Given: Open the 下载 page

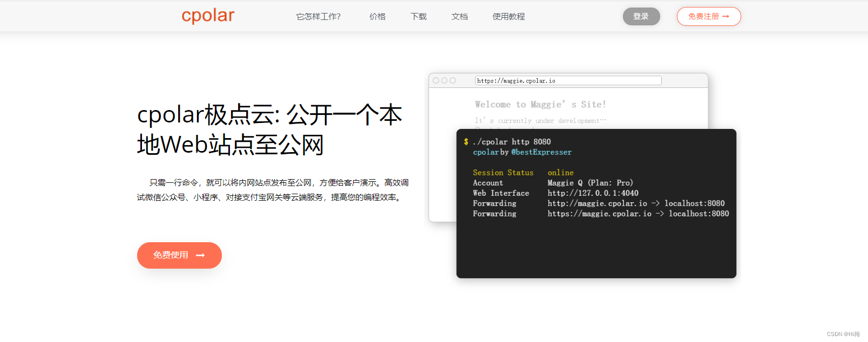Looking at the screenshot, I should coord(418,17).
